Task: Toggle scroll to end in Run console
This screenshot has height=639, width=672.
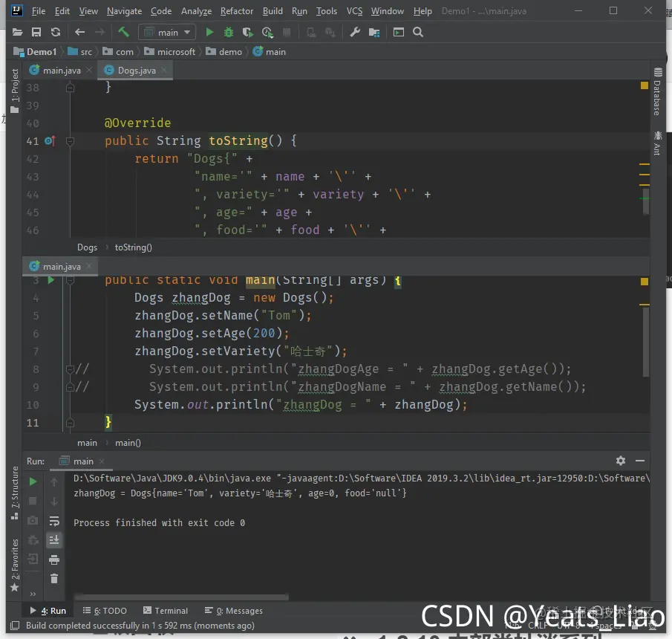Action: coord(54,539)
